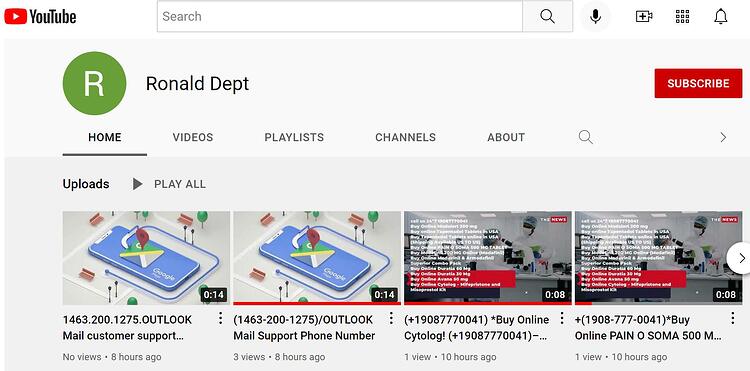Click the Ronald Dept channel avatar
Screen dimensions: 750x371
(94, 83)
